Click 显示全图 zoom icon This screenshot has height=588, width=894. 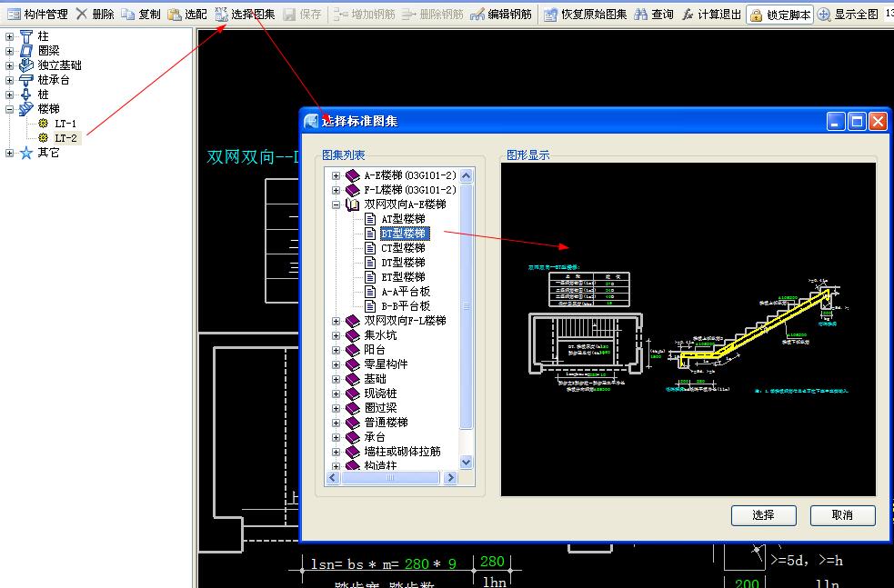[823, 15]
